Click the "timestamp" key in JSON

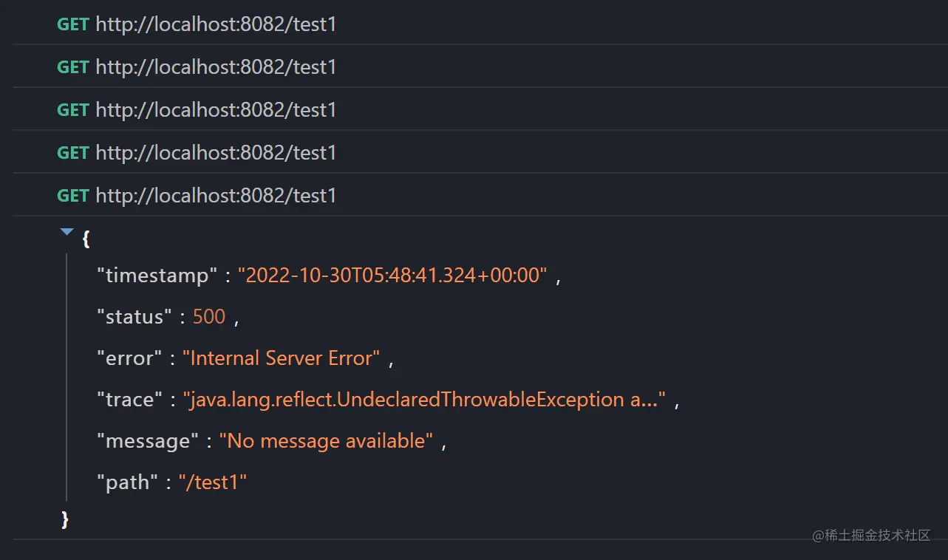tap(157, 276)
